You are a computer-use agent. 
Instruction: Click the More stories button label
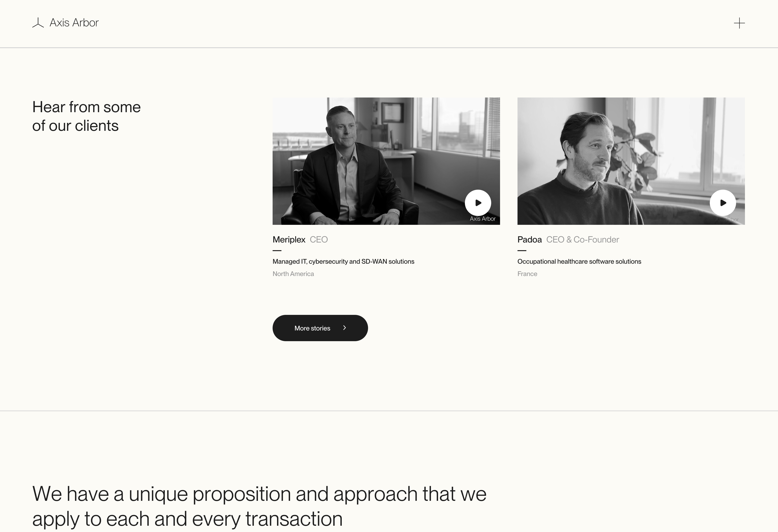[312, 328]
